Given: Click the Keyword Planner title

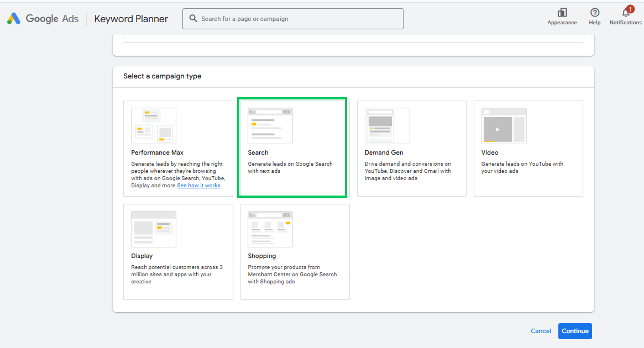Looking at the screenshot, I should click(x=131, y=19).
